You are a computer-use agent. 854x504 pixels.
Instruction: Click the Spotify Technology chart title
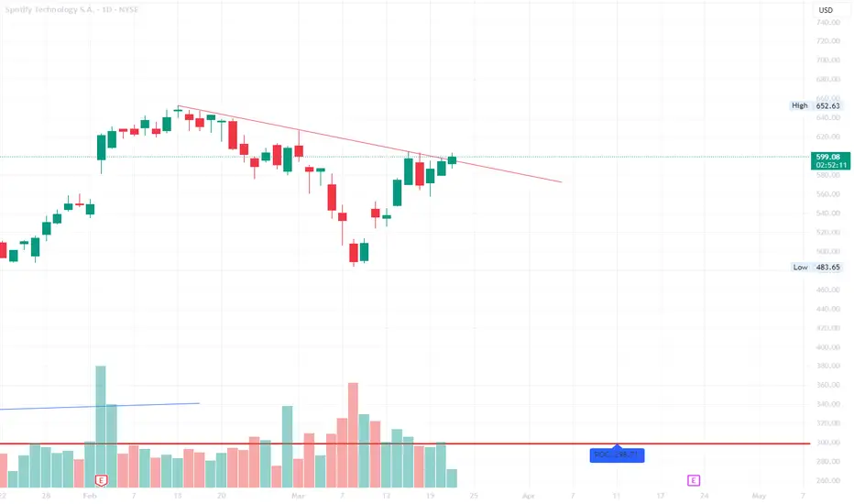[71, 10]
